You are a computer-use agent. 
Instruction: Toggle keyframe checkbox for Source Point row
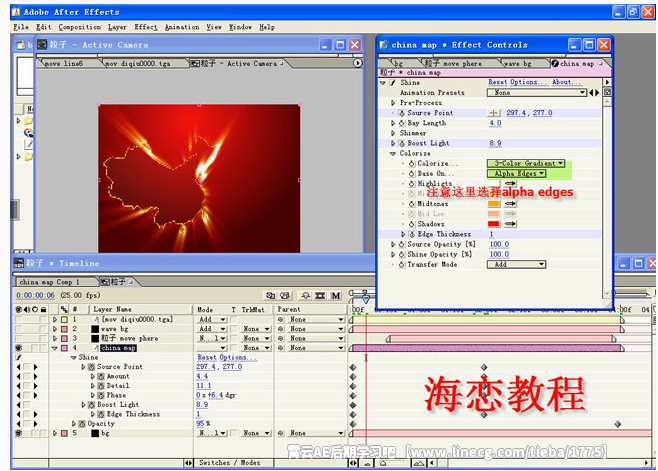pyautogui.click(x=27, y=367)
